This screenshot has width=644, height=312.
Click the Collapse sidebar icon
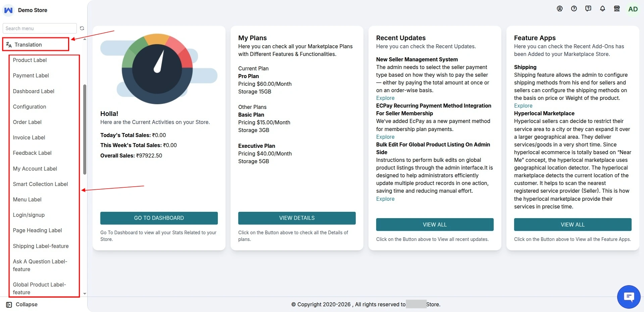[x=9, y=305]
